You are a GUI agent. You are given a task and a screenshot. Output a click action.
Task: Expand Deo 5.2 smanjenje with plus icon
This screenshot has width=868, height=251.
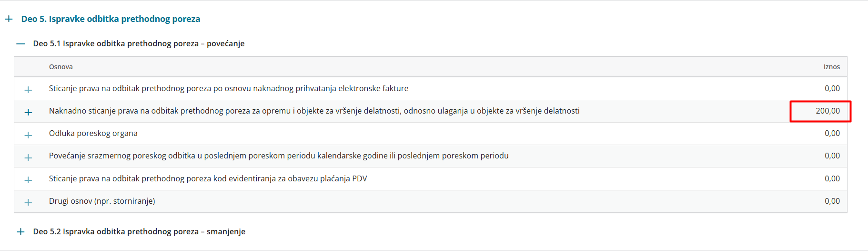click(x=20, y=231)
